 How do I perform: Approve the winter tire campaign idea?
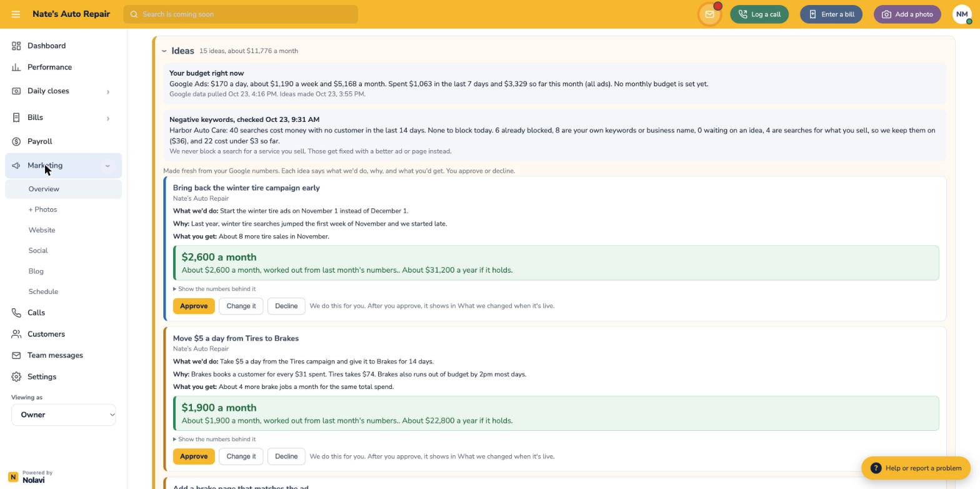(x=194, y=306)
